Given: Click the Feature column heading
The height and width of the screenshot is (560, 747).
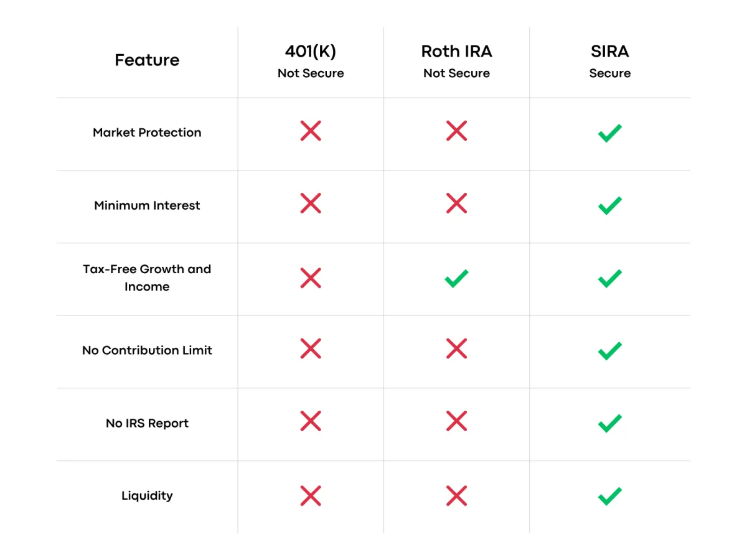Looking at the screenshot, I should click(147, 60).
